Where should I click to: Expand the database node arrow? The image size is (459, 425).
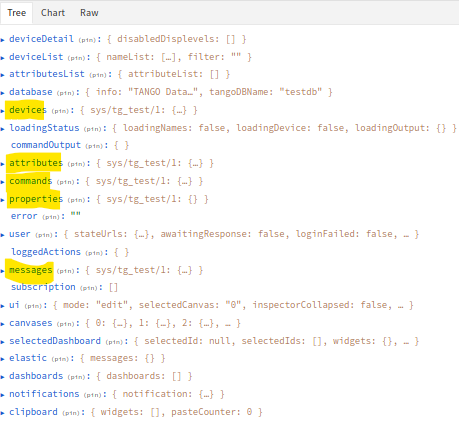pos(3,93)
